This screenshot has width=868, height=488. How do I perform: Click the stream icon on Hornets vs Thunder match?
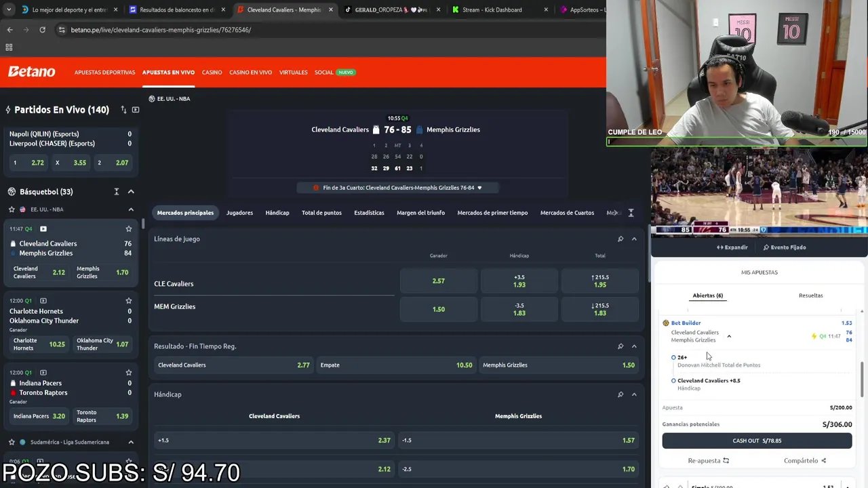click(43, 301)
